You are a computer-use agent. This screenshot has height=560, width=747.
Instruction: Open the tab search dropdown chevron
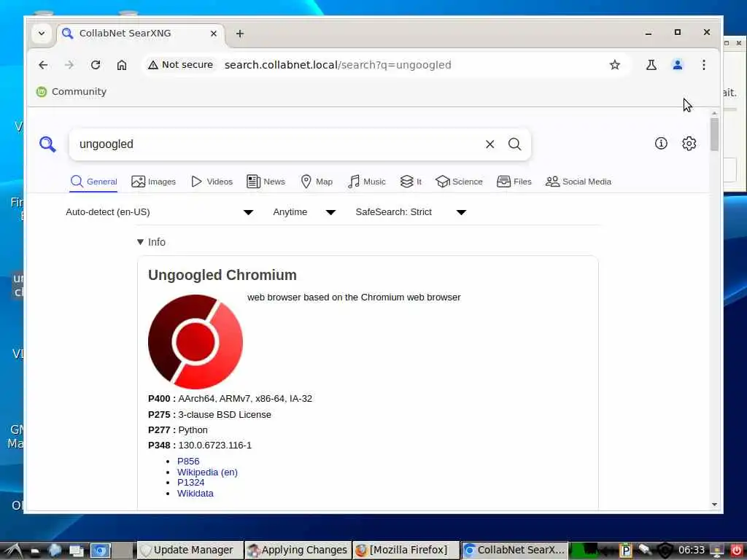coord(42,34)
